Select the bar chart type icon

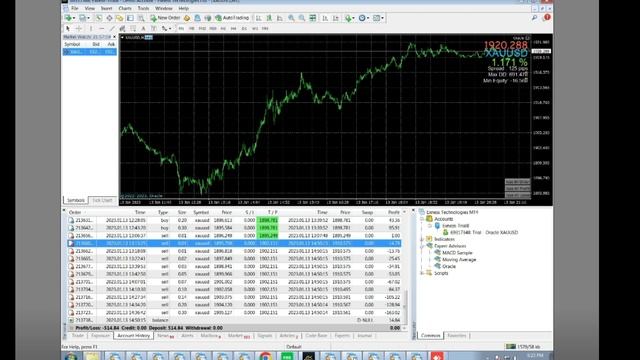coord(258,18)
